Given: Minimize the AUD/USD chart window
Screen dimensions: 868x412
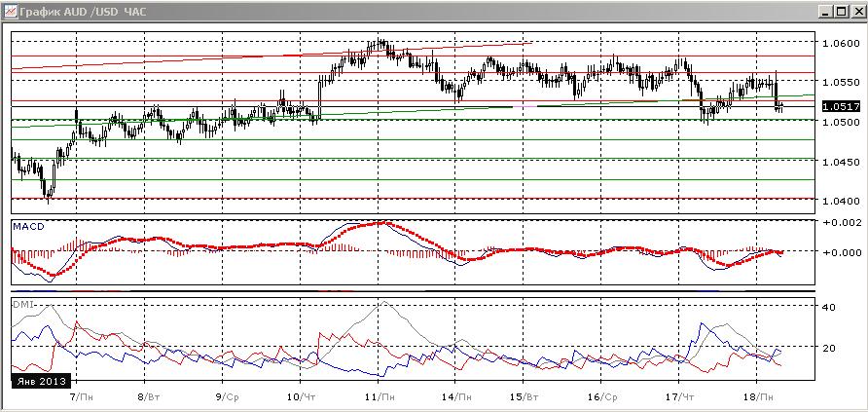Looking at the screenshot, I should pyautogui.click(x=826, y=12).
